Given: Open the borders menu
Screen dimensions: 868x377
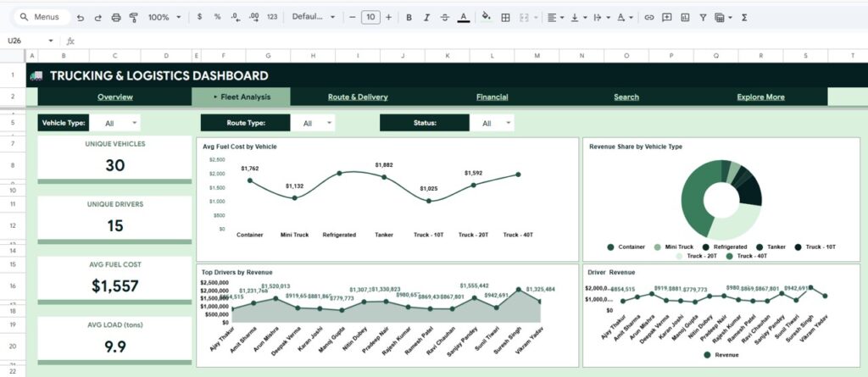Looking at the screenshot, I should tap(505, 18).
